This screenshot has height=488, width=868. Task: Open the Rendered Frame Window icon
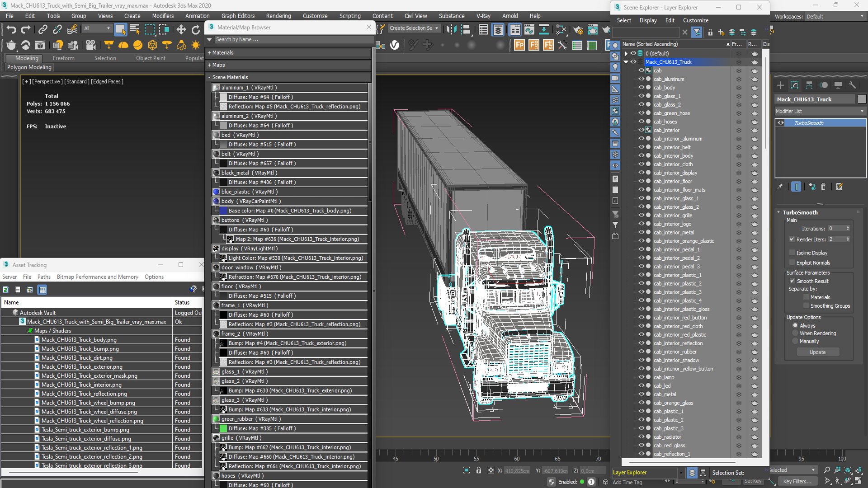(592, 30)
